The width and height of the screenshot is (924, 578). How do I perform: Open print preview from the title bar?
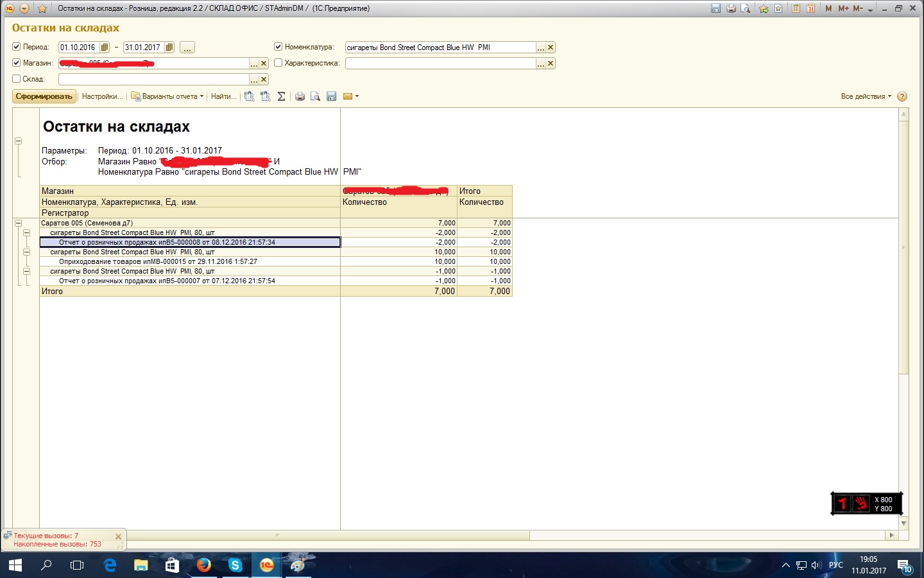(746, 8)
